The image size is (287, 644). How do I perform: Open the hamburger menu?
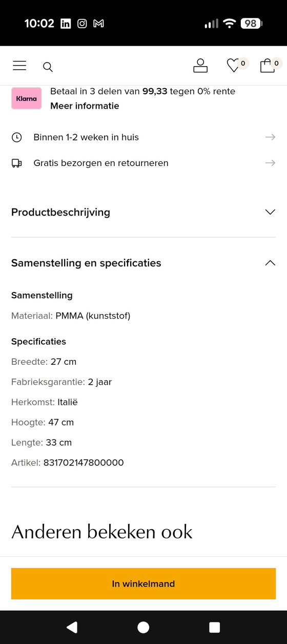(x=19, y=66)
